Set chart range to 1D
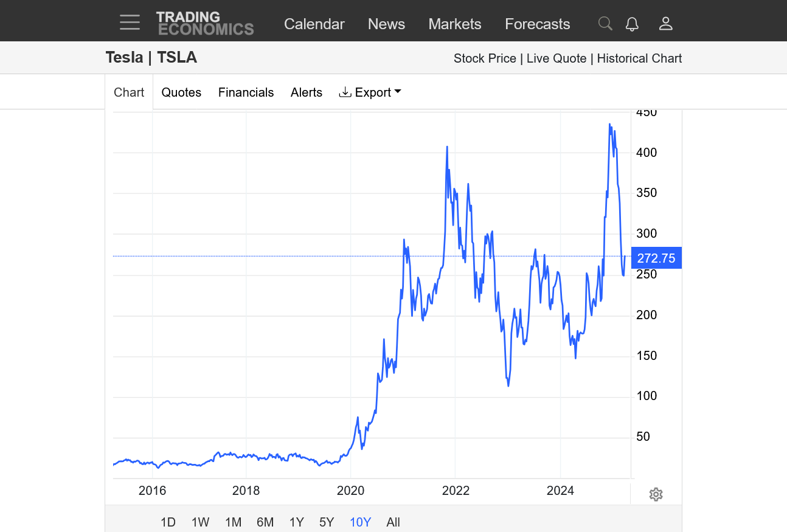 tap(168, 522)
